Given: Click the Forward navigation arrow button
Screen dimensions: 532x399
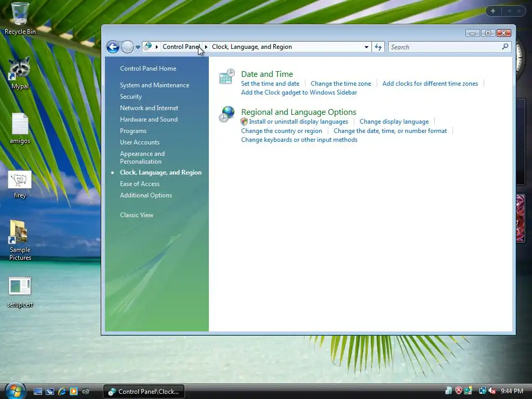Looking at the screenshot, I should pyautogui.click(x=128, y=47).
